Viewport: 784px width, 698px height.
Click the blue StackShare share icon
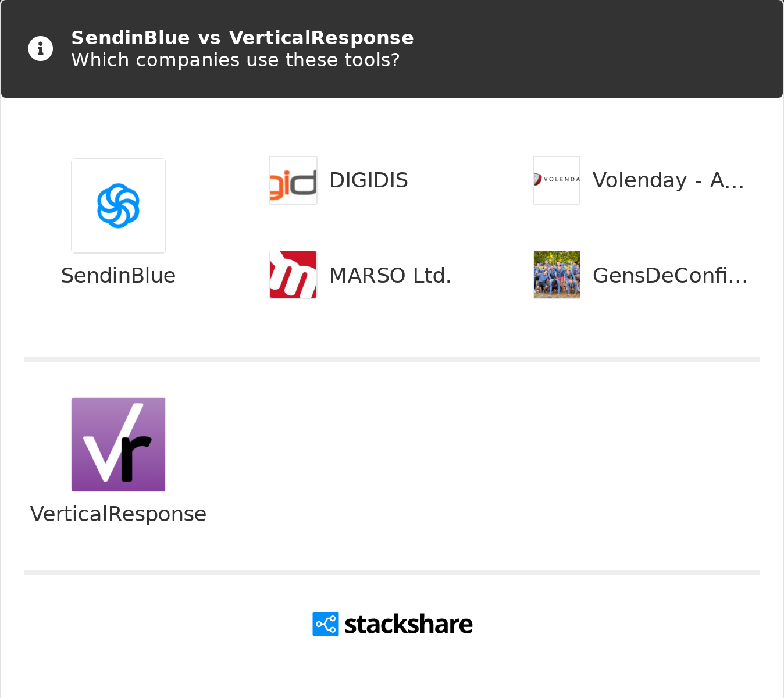pos(326,624)
